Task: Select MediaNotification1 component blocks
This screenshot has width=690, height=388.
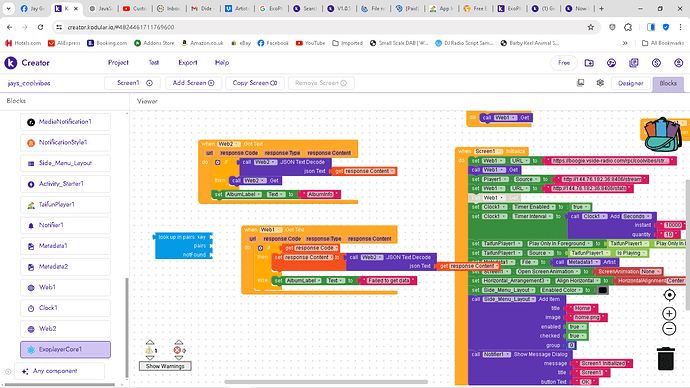Action: (x=65, y=122)
